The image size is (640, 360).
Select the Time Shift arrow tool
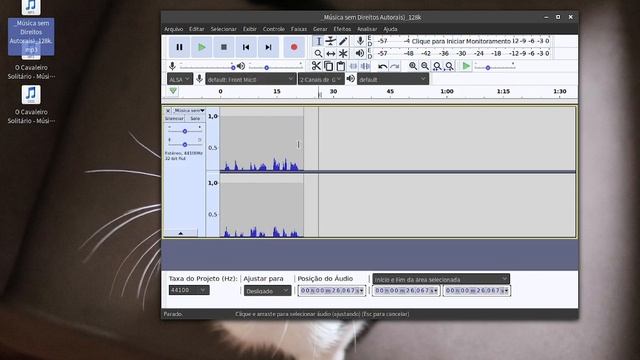point(331,53)
